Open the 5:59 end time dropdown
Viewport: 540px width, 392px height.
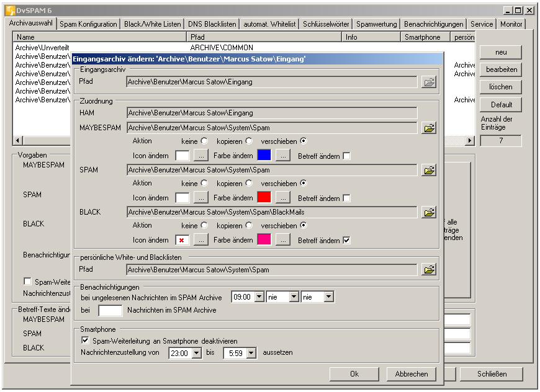coord(251,353)
